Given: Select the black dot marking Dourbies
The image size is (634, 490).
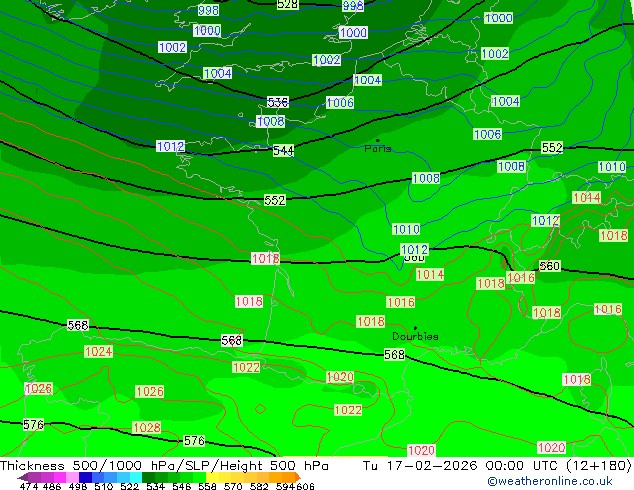Looking at the screenshot, I should (415, 328).
